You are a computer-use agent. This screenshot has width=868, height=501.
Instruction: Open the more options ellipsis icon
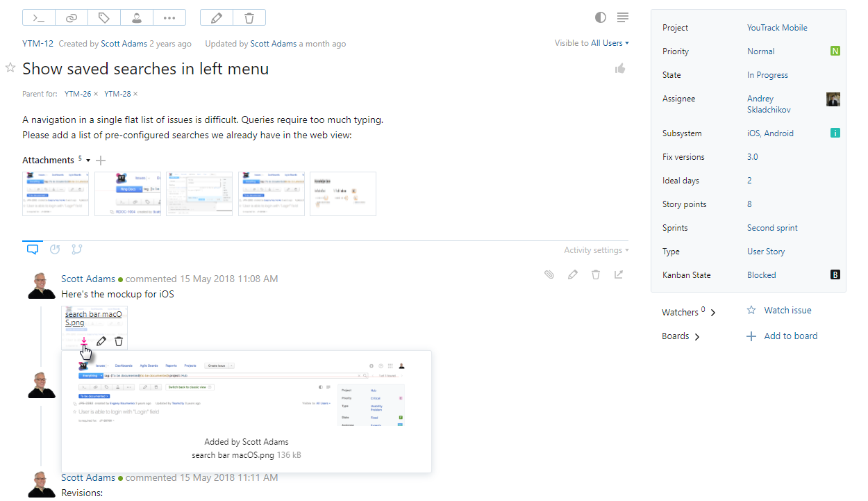[x=169, y=17]
